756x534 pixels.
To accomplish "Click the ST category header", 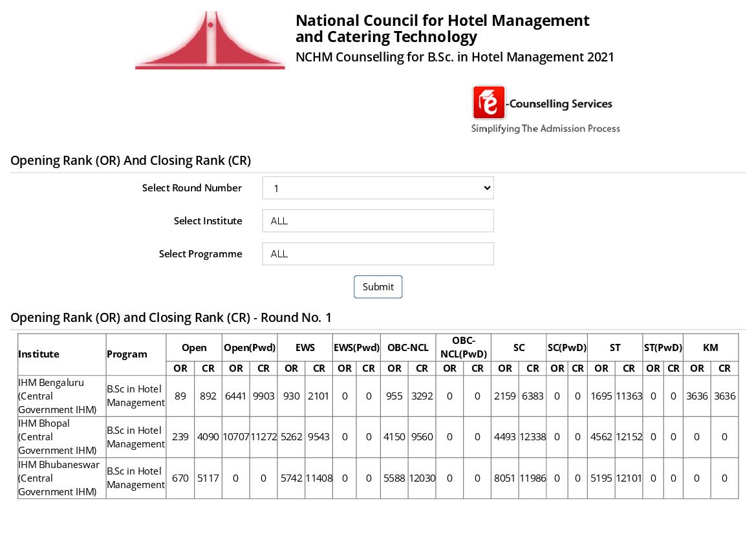I will (x=615, y=347).
